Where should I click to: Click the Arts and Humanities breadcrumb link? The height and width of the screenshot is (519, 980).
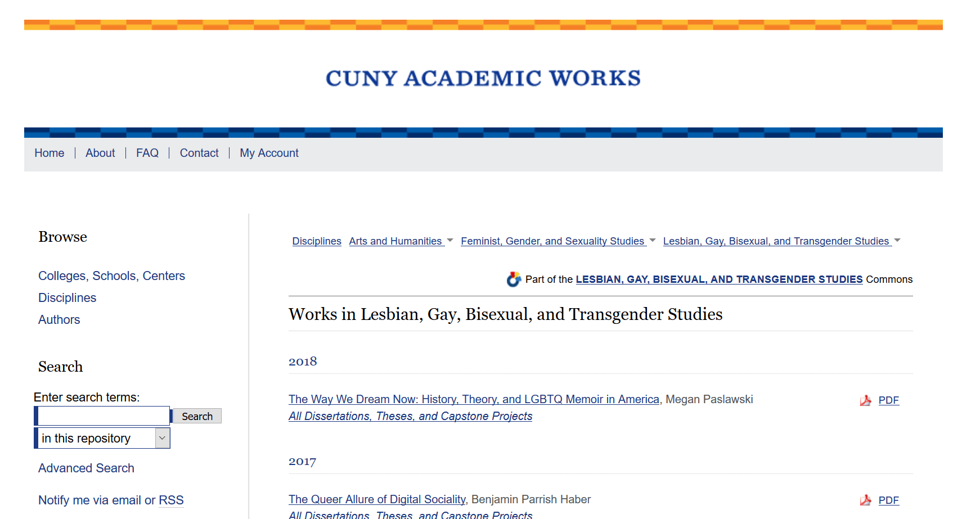point(395,241)
